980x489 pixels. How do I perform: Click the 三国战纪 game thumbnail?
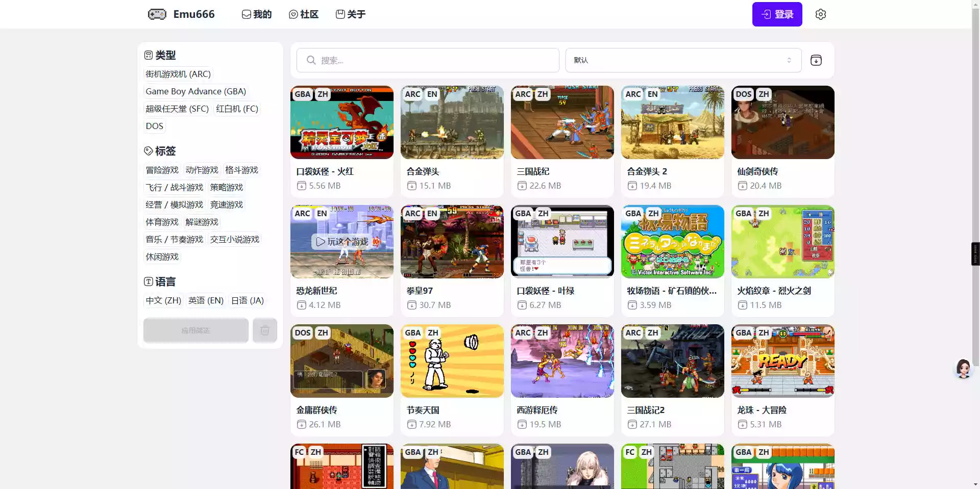coord(562,122)
